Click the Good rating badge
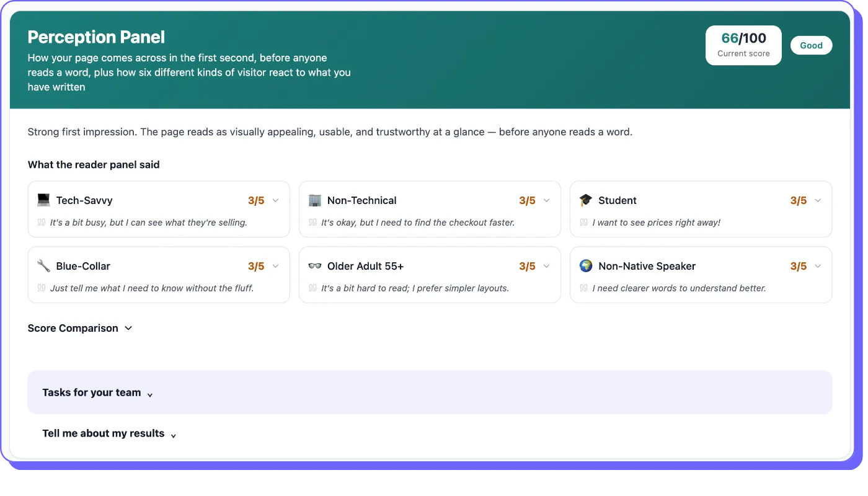868x496 pixels. [x=811, y=45]
